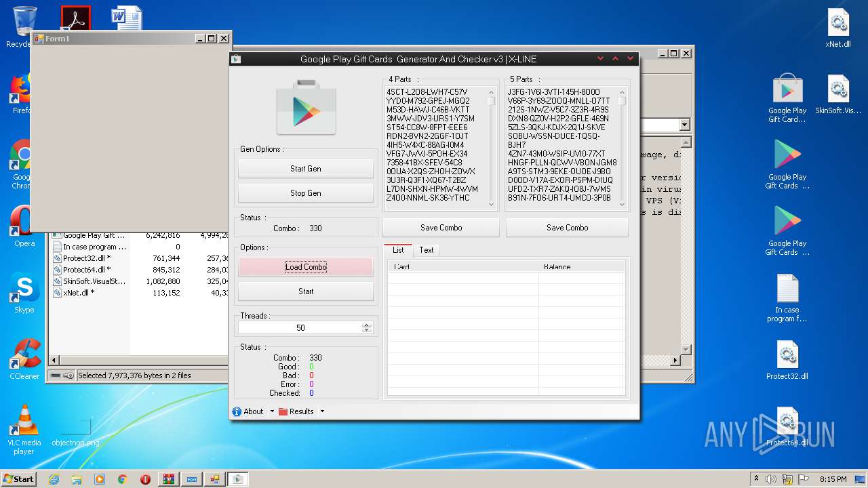The image size is (868, 488).
Task: Click the Start Gen button
Action: tap(305, 169)
